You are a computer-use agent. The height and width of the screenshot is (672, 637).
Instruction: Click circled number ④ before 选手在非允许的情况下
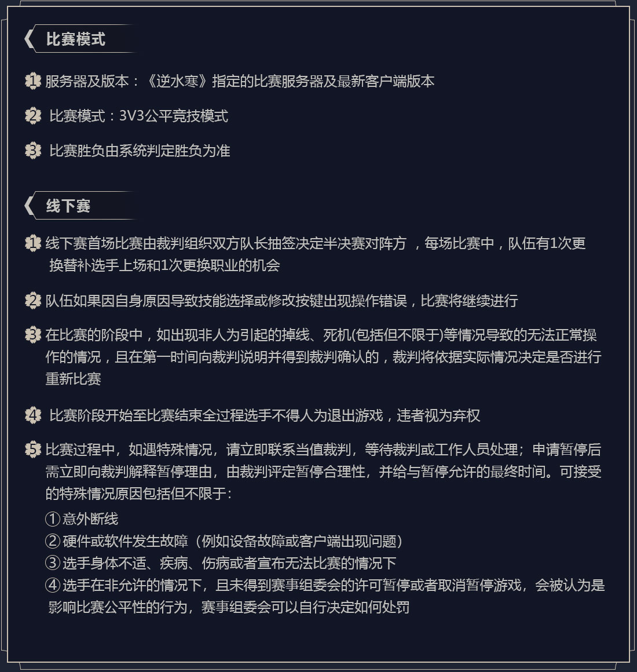(x=53, y=585)
